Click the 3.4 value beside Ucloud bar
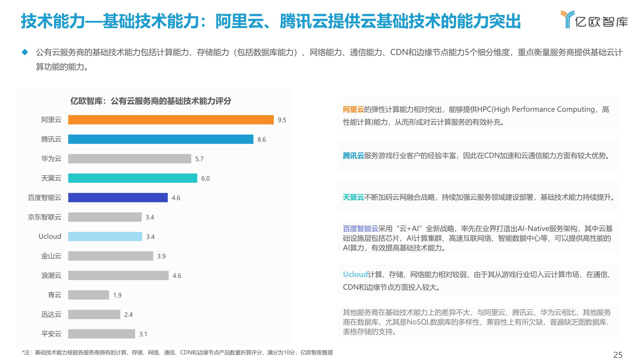The height and width of the screenshot is (362, 644). [150, 237]
